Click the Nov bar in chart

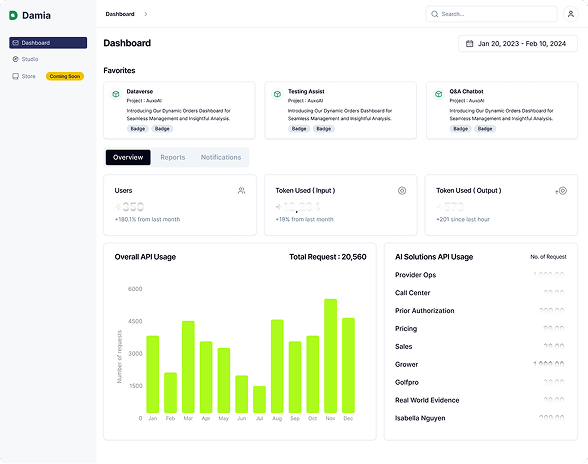[330, 356]
